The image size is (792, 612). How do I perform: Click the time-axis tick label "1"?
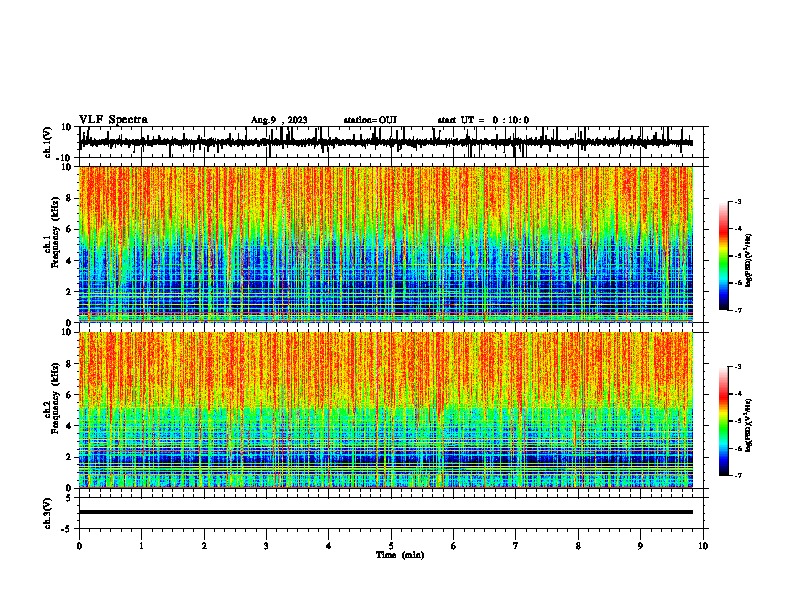(141, 546)
